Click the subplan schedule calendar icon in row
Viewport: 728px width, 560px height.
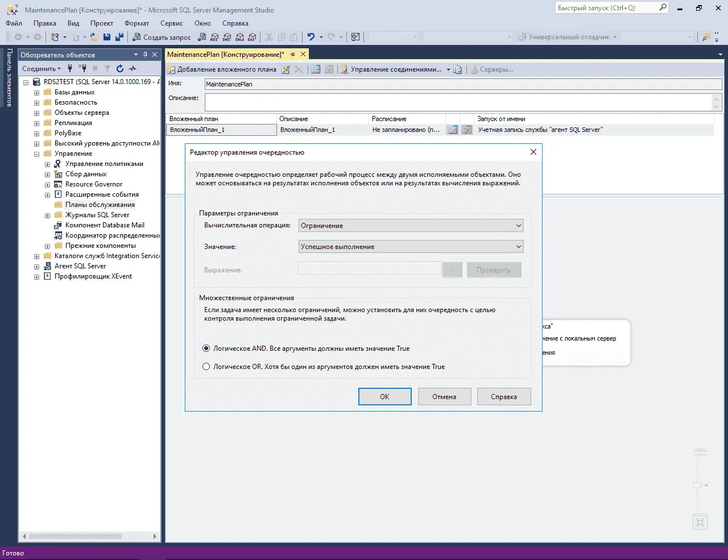click(452, 130)
